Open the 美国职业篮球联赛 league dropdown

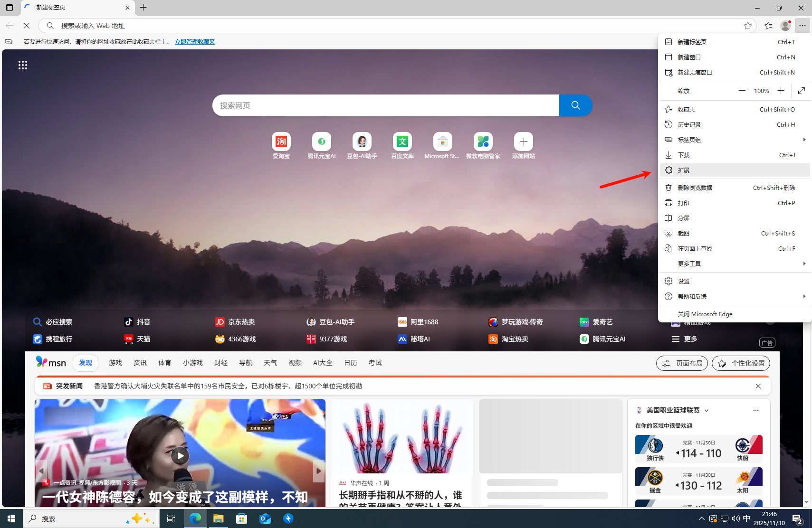pyautogui.click(x=707, y=410)
